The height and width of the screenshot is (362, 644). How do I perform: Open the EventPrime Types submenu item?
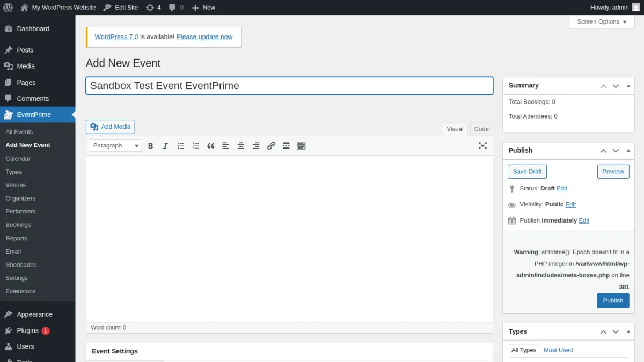click(x=14, y=172)
